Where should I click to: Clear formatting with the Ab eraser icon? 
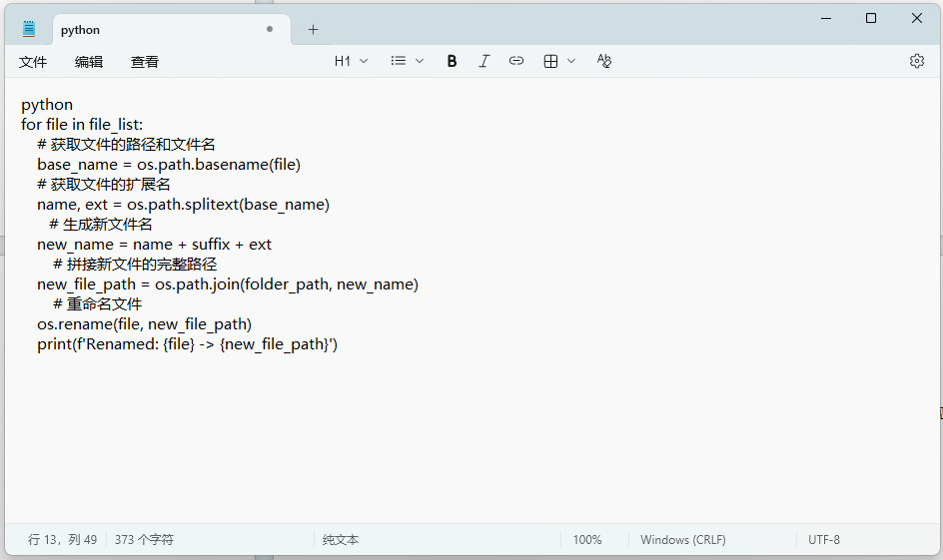(603, 61)
